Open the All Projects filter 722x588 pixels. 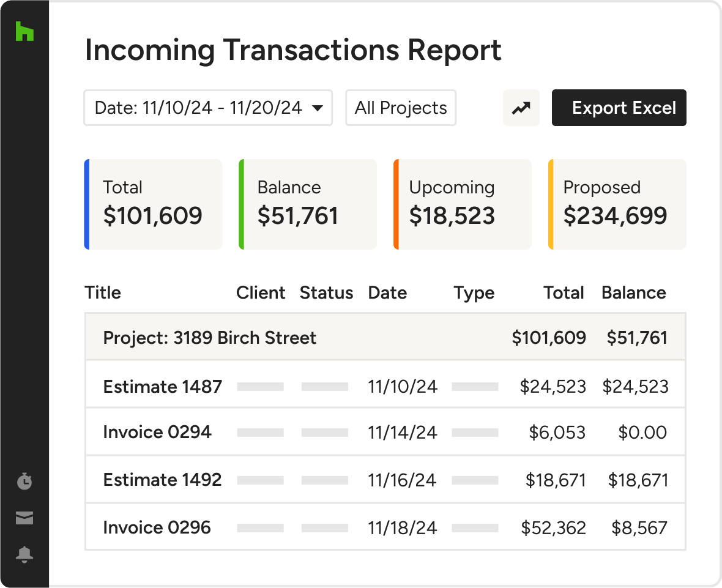point(401,108)
